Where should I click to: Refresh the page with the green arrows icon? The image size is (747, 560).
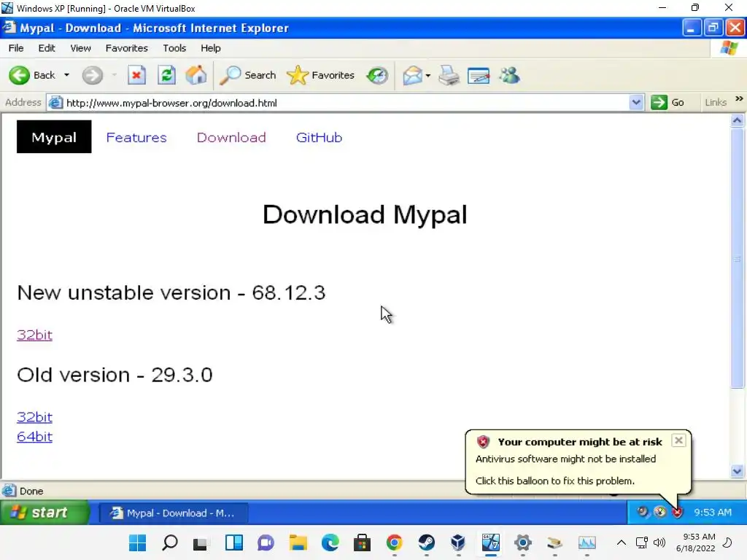tap(167, 75)
